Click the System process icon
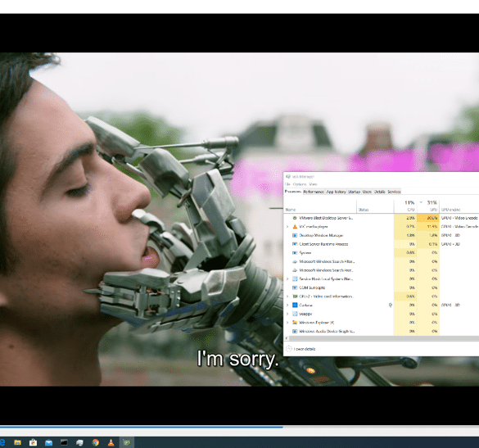 click(295, 253)
